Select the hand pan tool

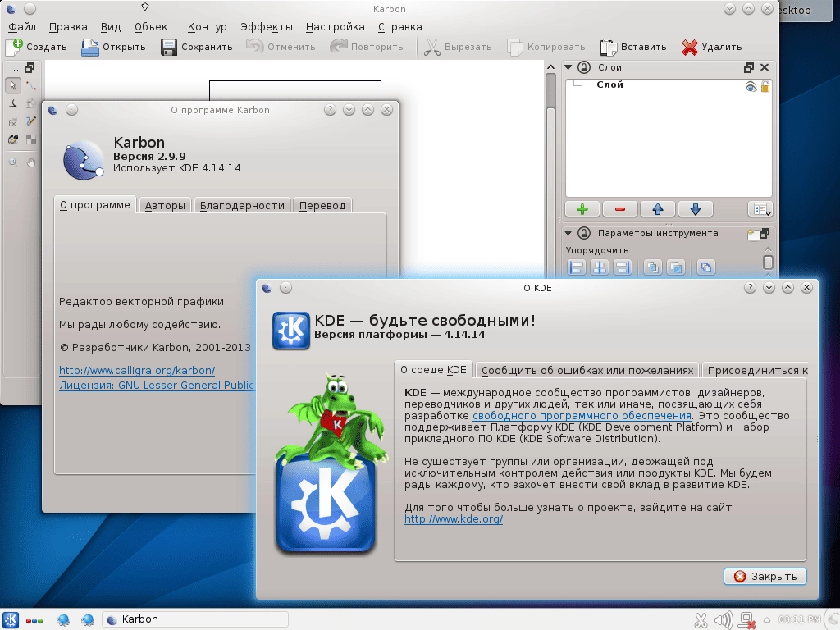tap(31, 162)
